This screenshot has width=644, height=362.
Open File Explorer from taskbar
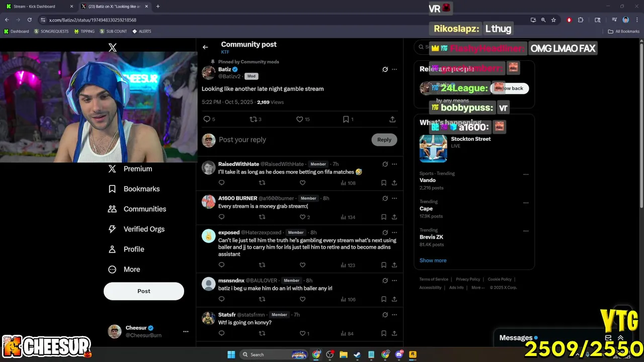tap(343, 354)
